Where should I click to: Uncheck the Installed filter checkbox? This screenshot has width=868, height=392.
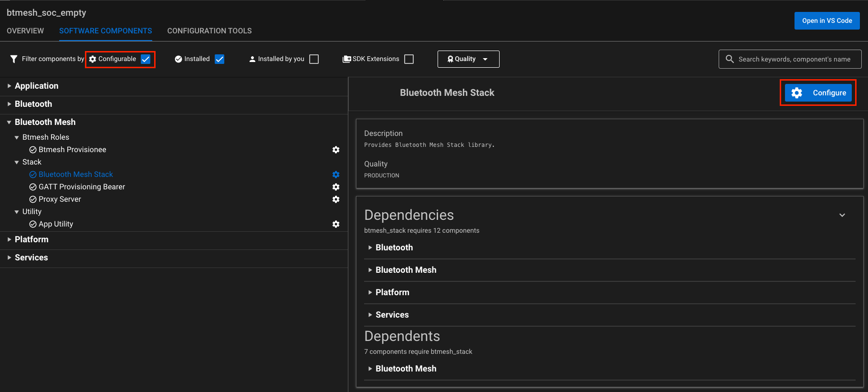click(x=220, y=59)
